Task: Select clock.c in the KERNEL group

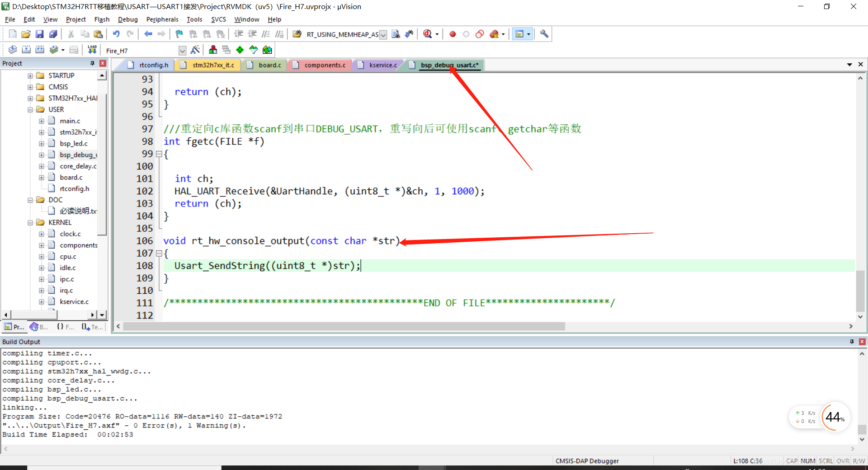Action: [70, 234]
